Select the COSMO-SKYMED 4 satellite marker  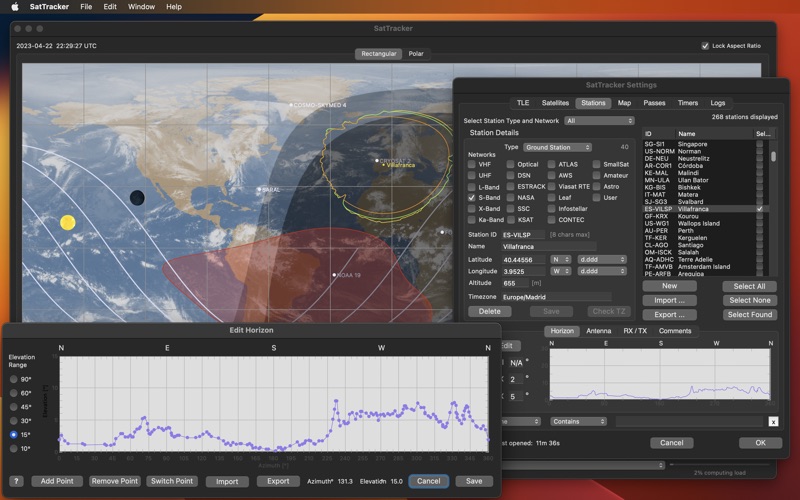coord(291,105)
